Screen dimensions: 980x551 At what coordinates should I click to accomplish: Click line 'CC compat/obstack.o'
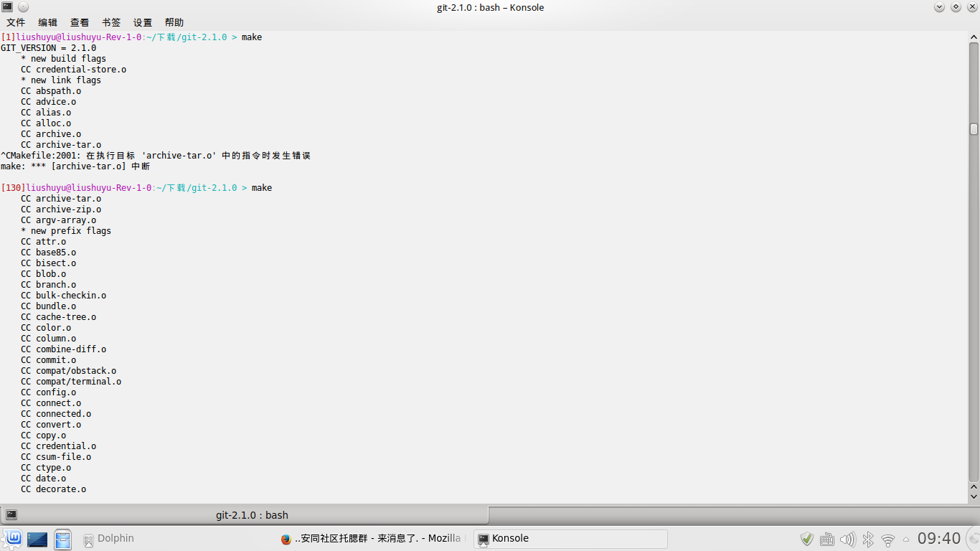point(68,371)
